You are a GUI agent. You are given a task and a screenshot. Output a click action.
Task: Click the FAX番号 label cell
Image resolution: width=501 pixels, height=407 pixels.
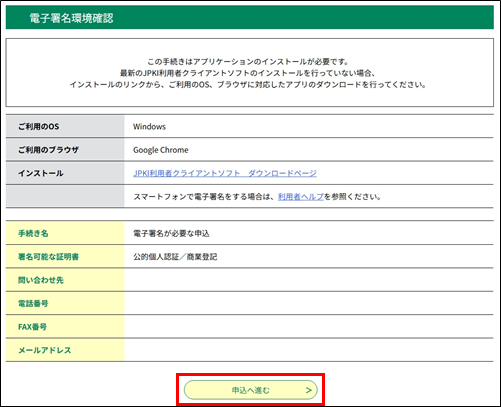point(65,326)
